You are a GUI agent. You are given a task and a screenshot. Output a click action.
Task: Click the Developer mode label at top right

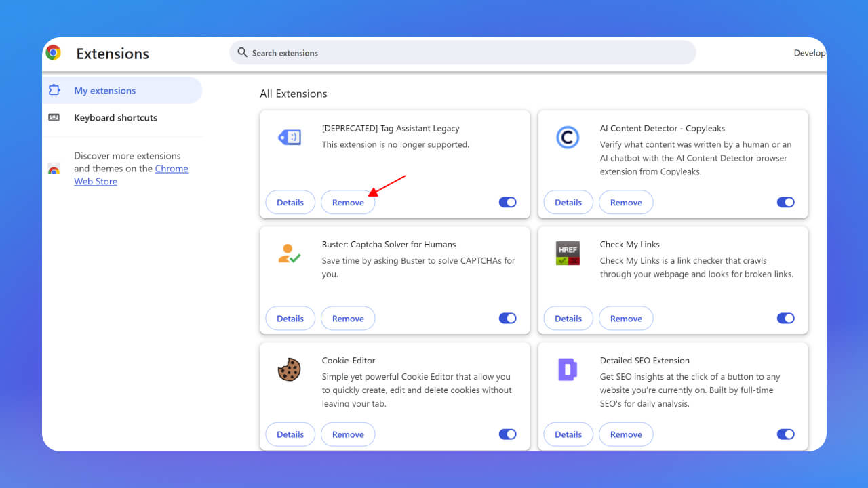coord(810,52)
